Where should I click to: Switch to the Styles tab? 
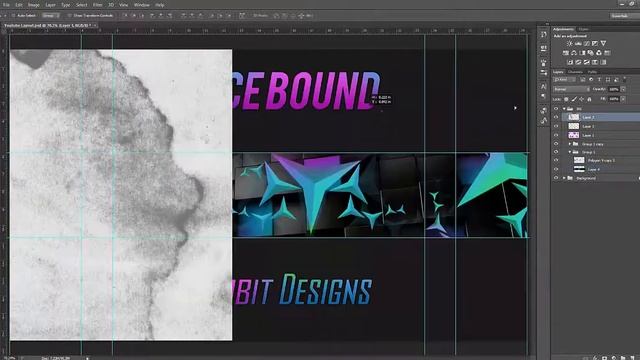[x=583, y=29]
